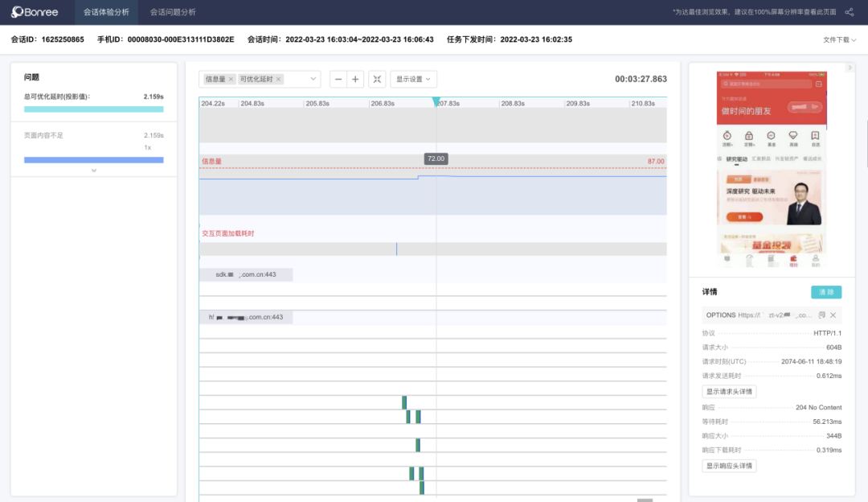Click 显示响应头详情 button
Viewport: 868px width, 502px height.
pyautogui.click(x=729, y=466)
